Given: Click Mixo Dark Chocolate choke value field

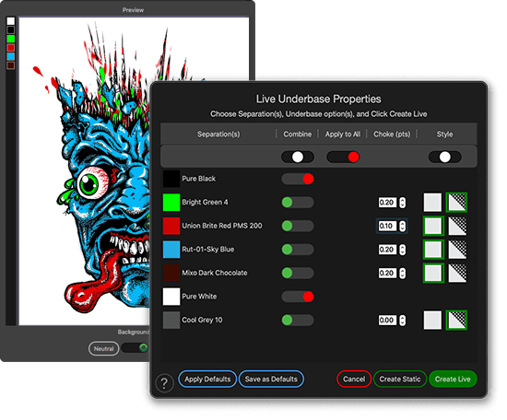Looking at the screenshot, I should (387, 273).
